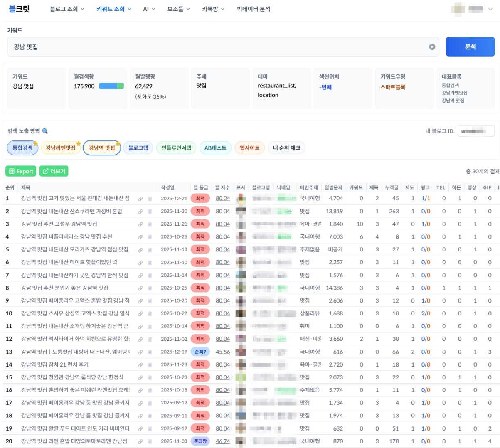Click the 작성일 column header
The width and height of the screenshot is (500, 448).
pyautogui.click(x=168, y=187)
